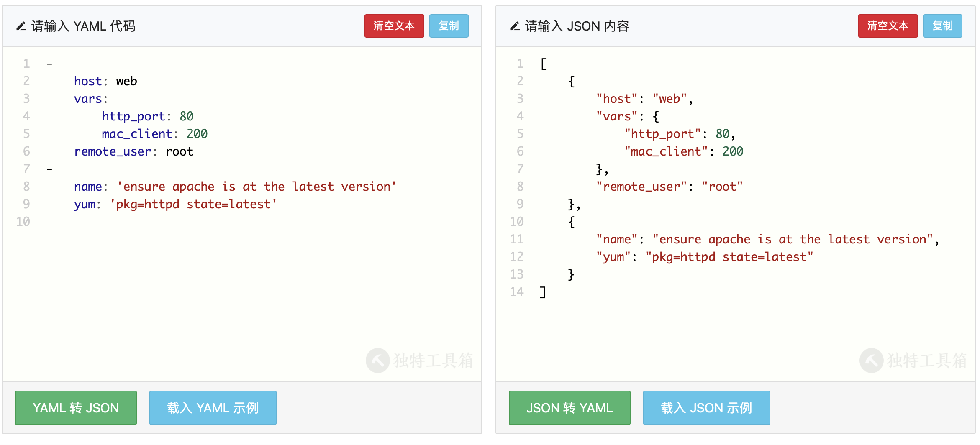Click the JSON "name": "ensure apache…" line
Image resolution: width=980 pixels, height=445 pixels.
(x=768, y=239)
